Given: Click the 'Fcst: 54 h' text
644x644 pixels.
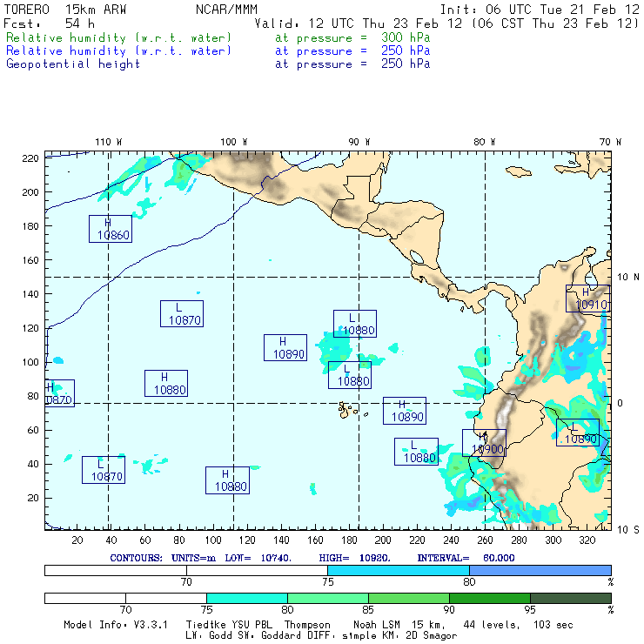Looking at the screenshot, I should coord(50,23).
